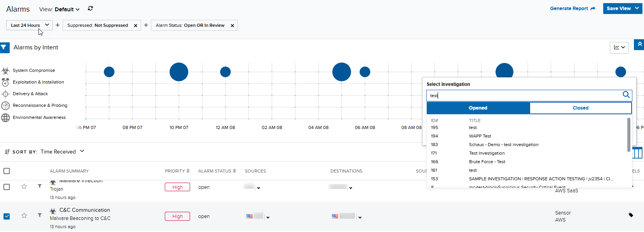Uncheck the C&C Communication alarm checkbox
Image resolution: width=644 pixels, height=232 pixels.
[x=7, y=216]
